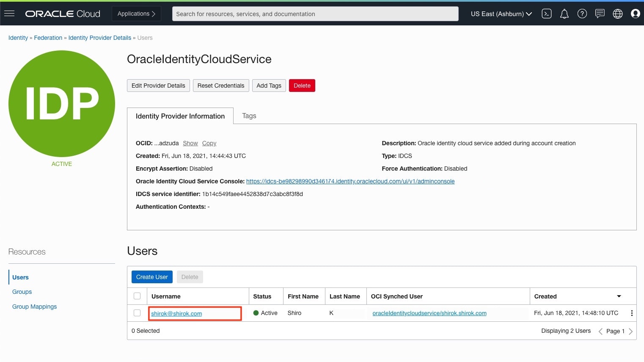Expand the Applications menu
644x362 pixels.
coord(137,14)
